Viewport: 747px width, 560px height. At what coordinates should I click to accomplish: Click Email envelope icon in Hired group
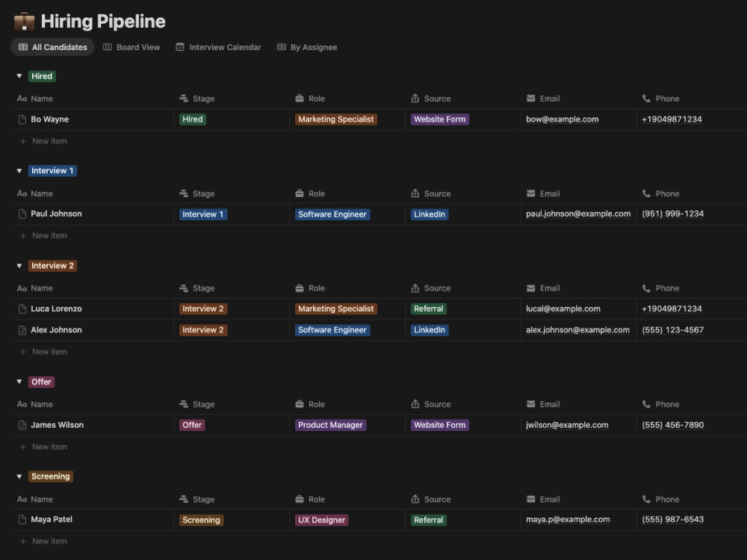530,99
